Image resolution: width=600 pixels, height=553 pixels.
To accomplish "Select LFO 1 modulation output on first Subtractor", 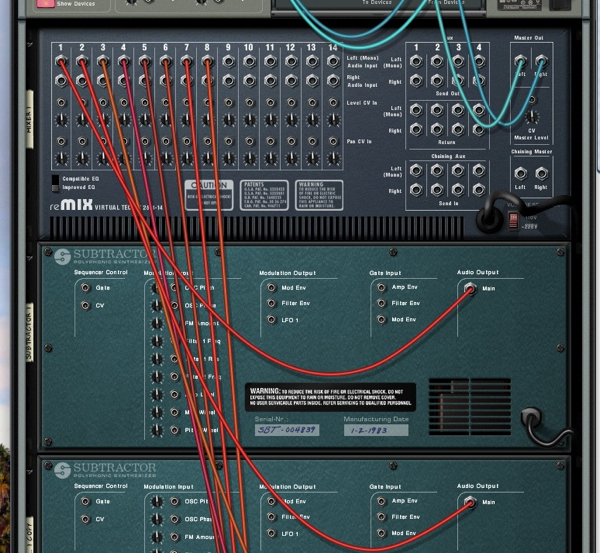I will pos(270,320).
